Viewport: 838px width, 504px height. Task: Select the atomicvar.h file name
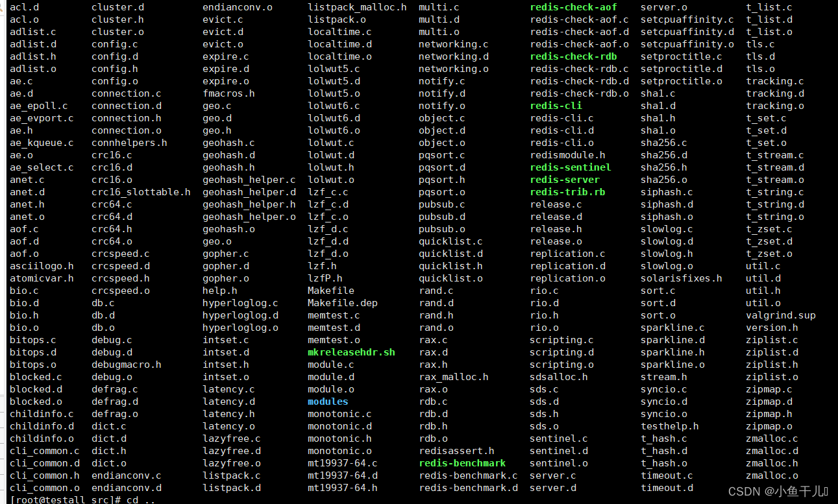point(42,278)
